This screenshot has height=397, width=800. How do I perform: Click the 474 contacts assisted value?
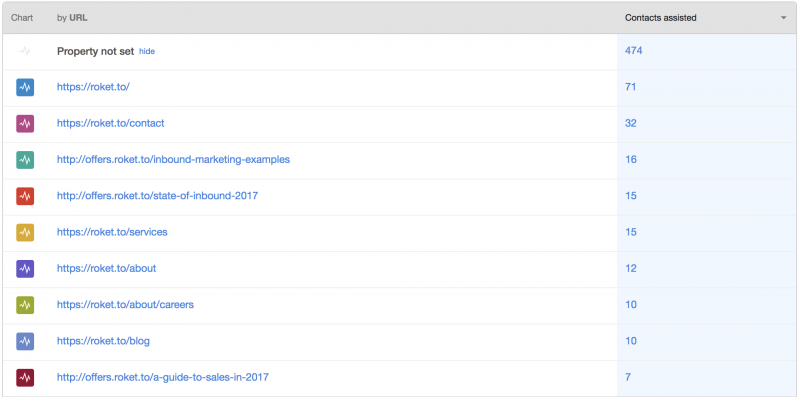[634, 51]
